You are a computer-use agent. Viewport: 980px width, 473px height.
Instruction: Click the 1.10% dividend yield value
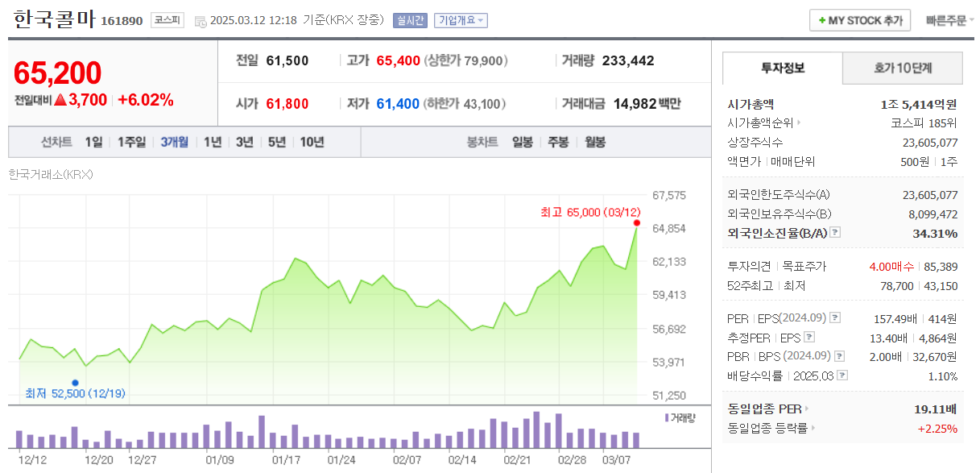(943, 376)
